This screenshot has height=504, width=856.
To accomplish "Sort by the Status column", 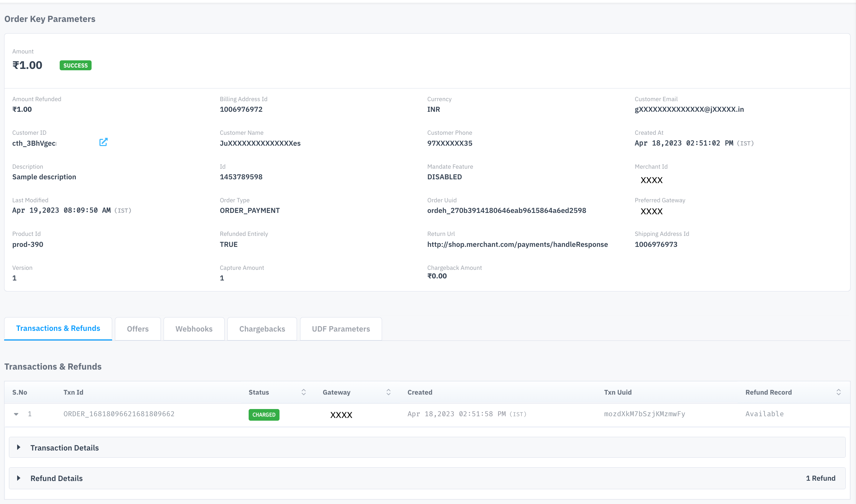I will (x=304, y=392).
